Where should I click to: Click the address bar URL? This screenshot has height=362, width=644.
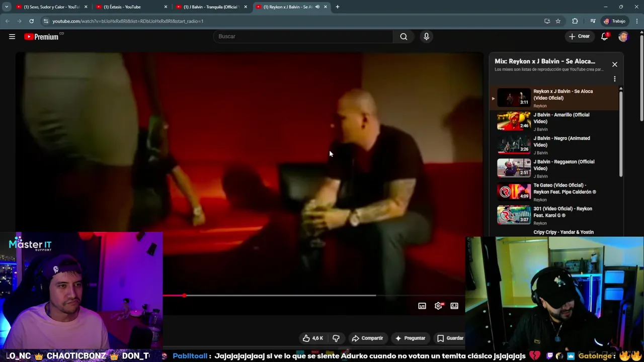pos(128,21)
